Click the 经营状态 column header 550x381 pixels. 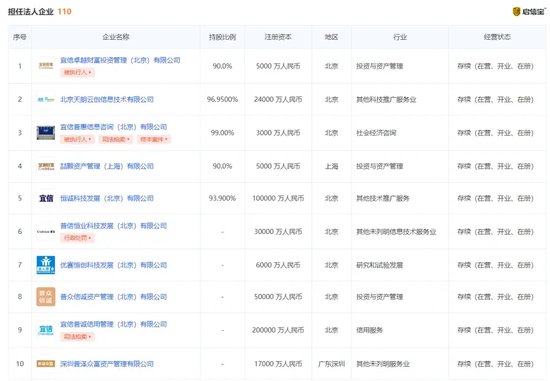(x=497, y=37)
